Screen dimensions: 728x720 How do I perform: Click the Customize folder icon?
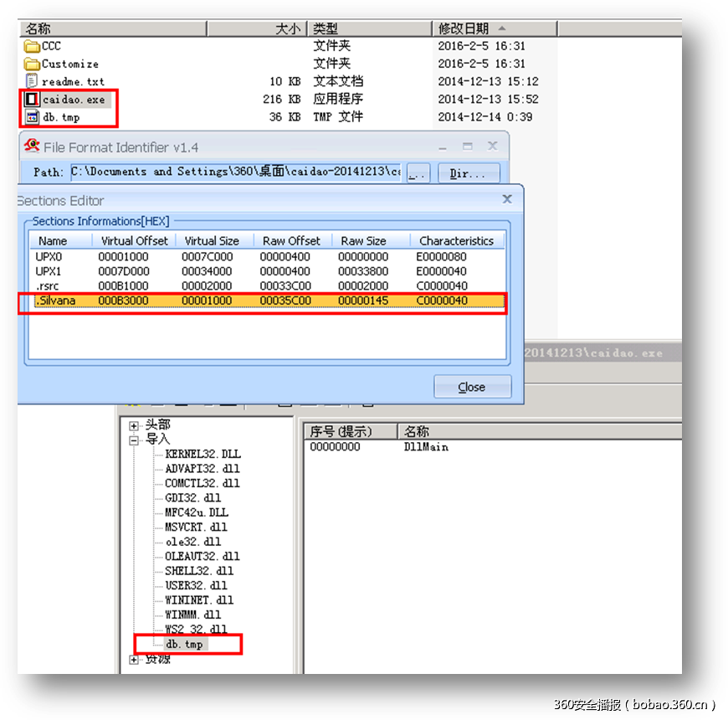click(32, 64)
